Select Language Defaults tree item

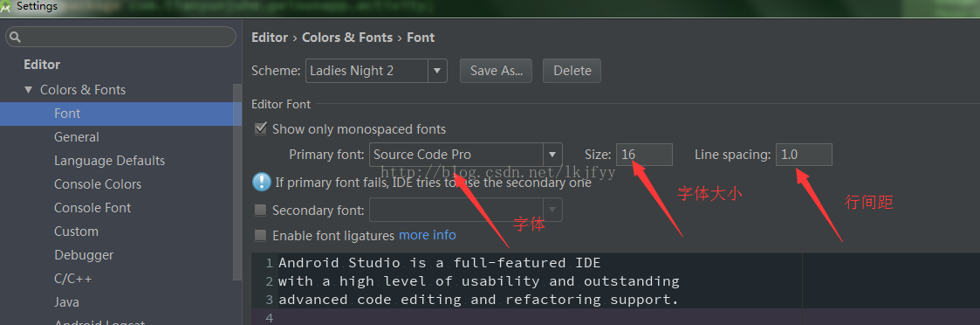(109, 161)
